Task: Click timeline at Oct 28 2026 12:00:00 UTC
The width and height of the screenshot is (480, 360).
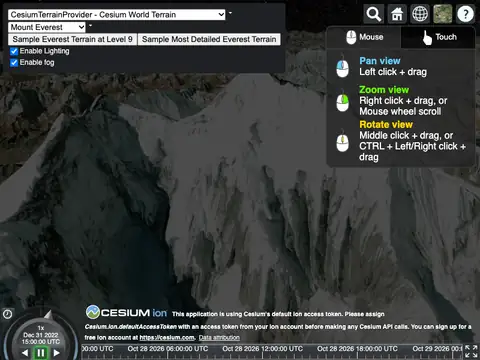Action: coord(263,349)
